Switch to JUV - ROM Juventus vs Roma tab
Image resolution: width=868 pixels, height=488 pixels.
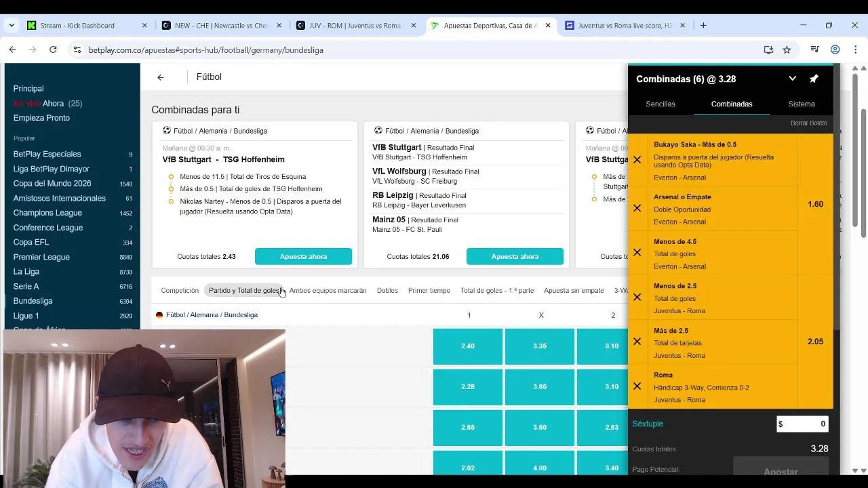[x=355, y=25]
